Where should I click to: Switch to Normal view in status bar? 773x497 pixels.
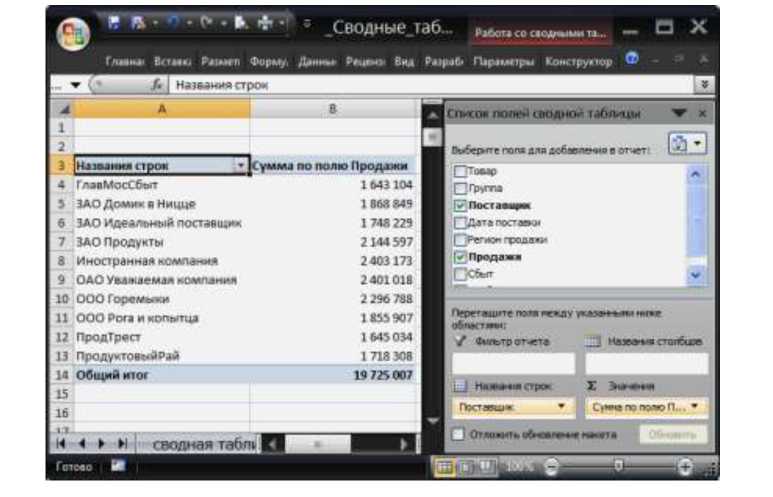(x=445, y=467)
